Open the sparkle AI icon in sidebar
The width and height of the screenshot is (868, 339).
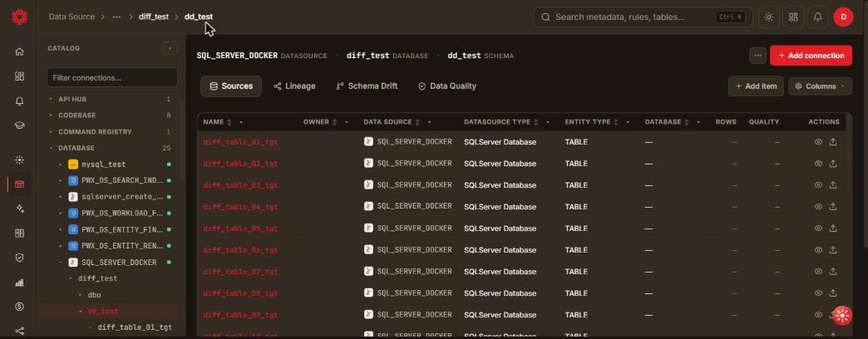pyautogui.click(x=19, y=209)
